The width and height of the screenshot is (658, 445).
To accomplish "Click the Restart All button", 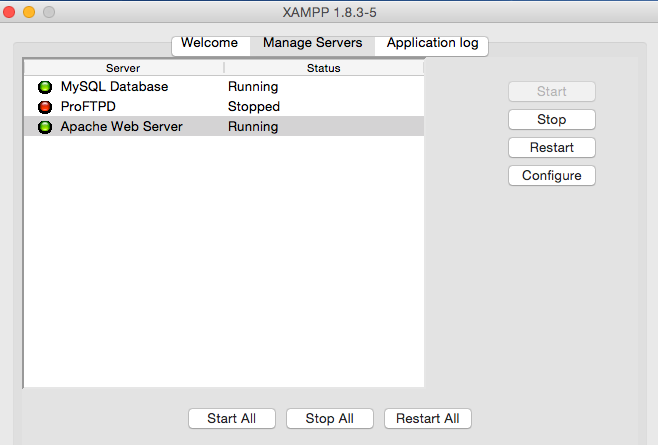I will click(428, 419).
